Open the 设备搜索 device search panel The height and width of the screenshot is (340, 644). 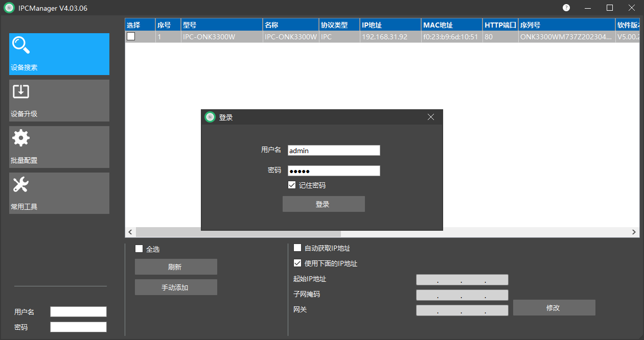59,54
